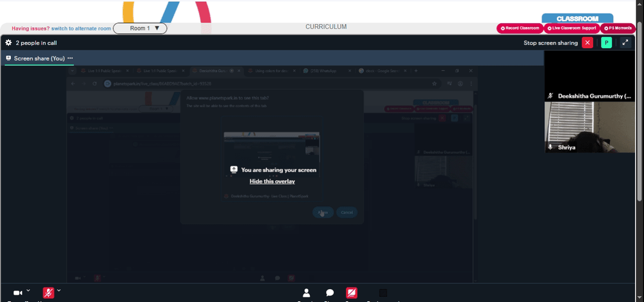Screen dimensions: 644x302
Task: Open the People panel icon
Action: click(x=307, y=293)
